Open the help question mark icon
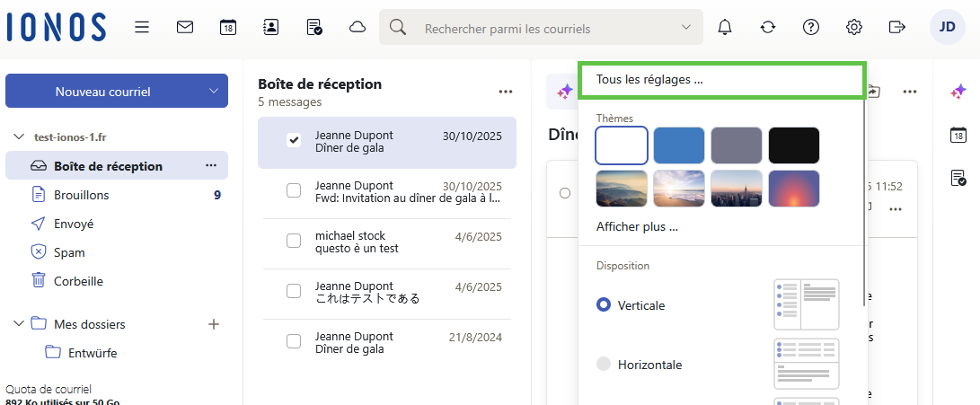 pos(811,27)
